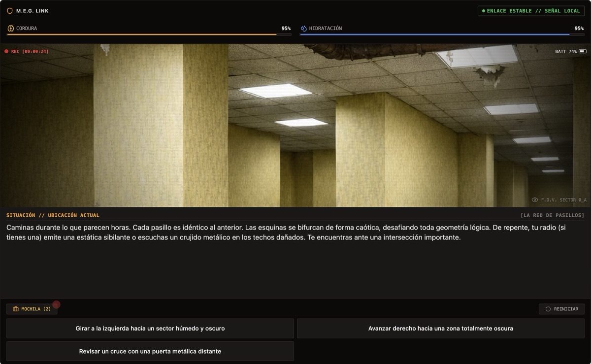
Task: Click the eye icon beside F.O.V. SECTOR 0_A
Action: pos(535,200)
